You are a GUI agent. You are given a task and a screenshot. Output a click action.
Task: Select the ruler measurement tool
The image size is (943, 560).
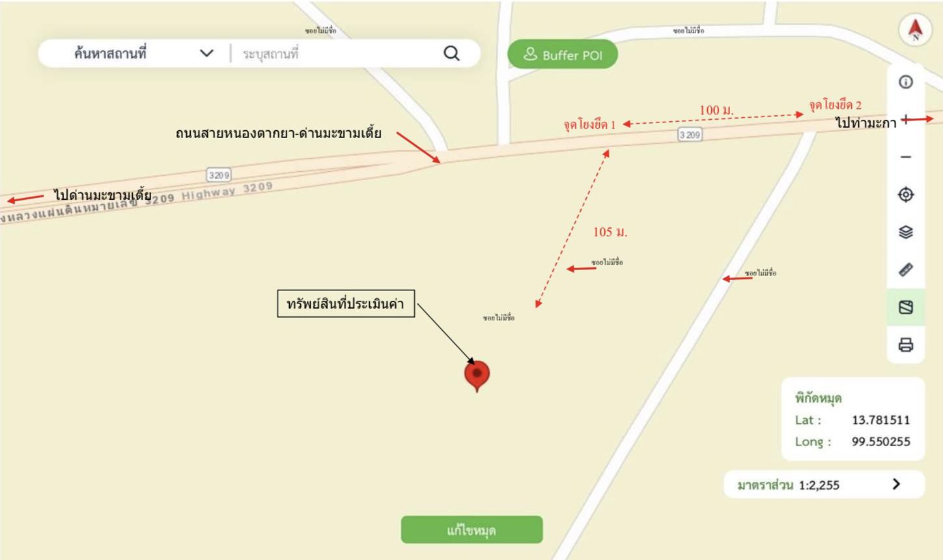pyautogui.click(x=906, y=270)
